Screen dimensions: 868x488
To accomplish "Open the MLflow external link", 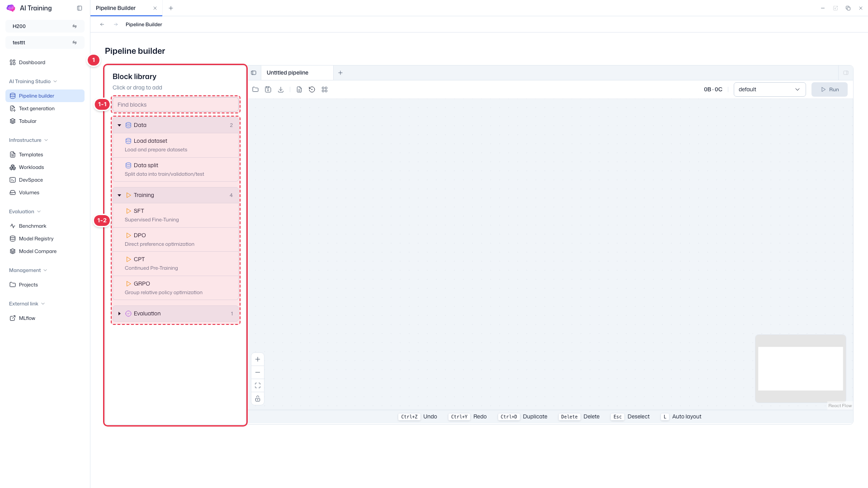I will (45, 318).
